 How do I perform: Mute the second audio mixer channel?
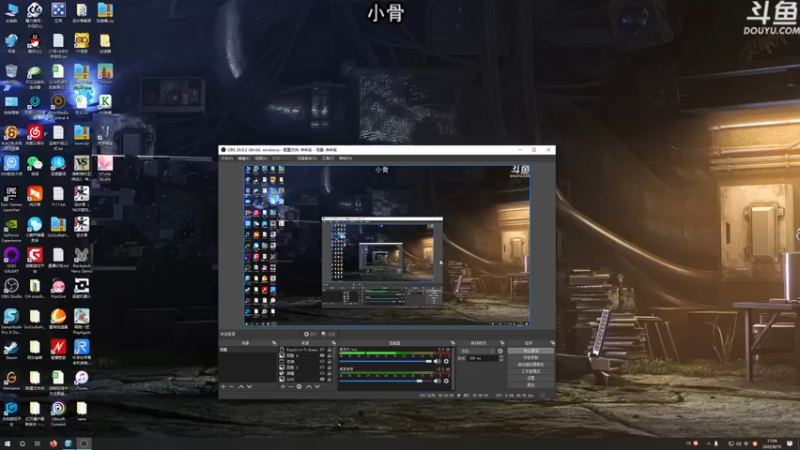(x=437, y=381)
